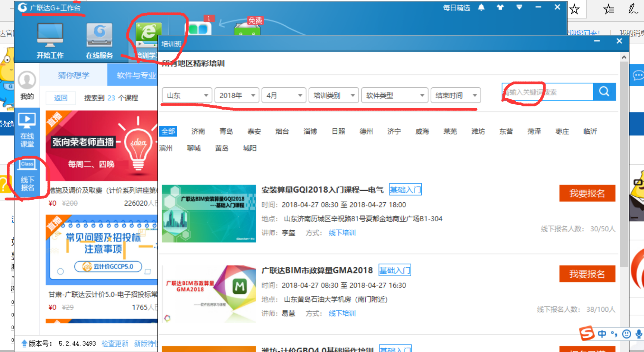
Task: Select the 临沂 city filter
Action: point(590,131)
